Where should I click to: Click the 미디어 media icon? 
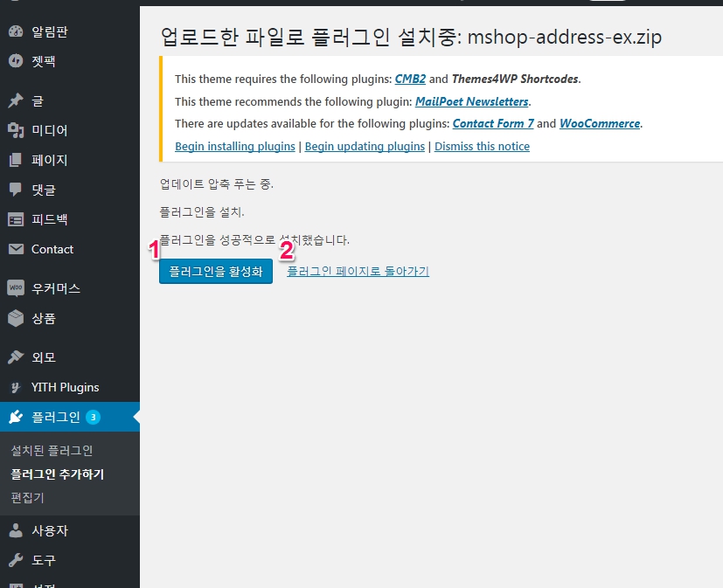[16, 130]
